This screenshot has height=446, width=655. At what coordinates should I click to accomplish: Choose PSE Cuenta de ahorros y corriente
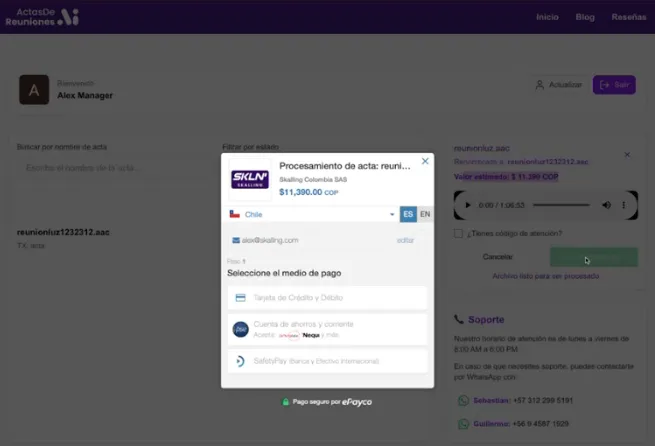327,329
